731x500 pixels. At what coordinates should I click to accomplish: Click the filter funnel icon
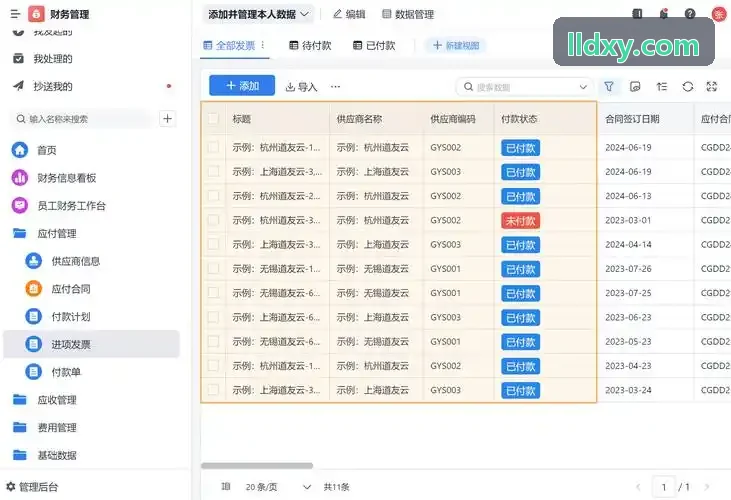(609, 87)
